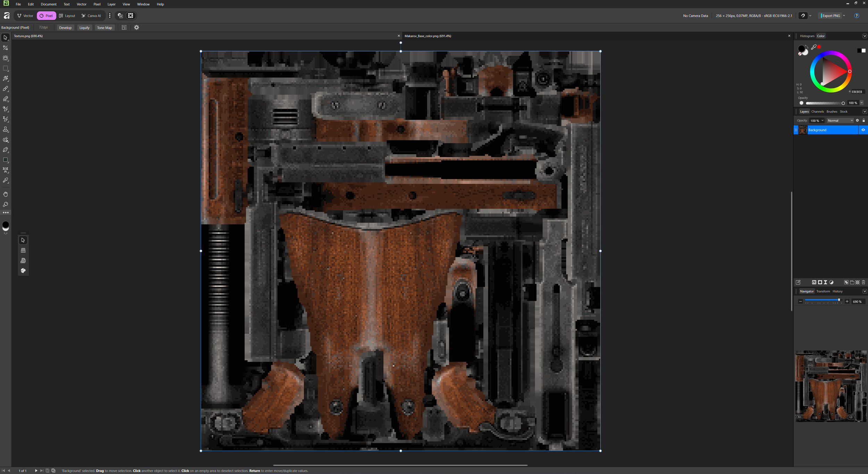Delete layer with the trash icon
Image resolution: width=868 pixels, height=474 pixels.
[863, 282]
